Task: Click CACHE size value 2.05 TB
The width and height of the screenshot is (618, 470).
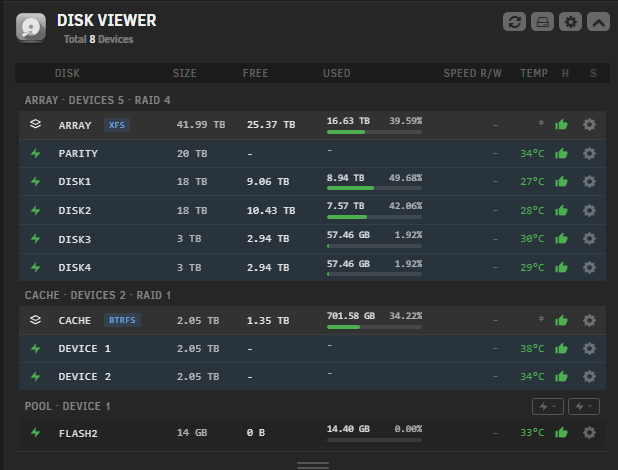Action: (x=198, y=321)
